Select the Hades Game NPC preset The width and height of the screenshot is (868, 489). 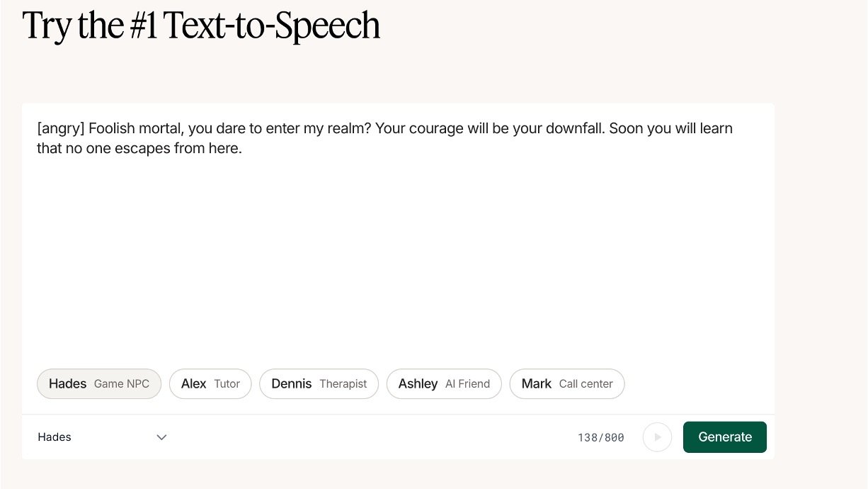click(99, 384)
